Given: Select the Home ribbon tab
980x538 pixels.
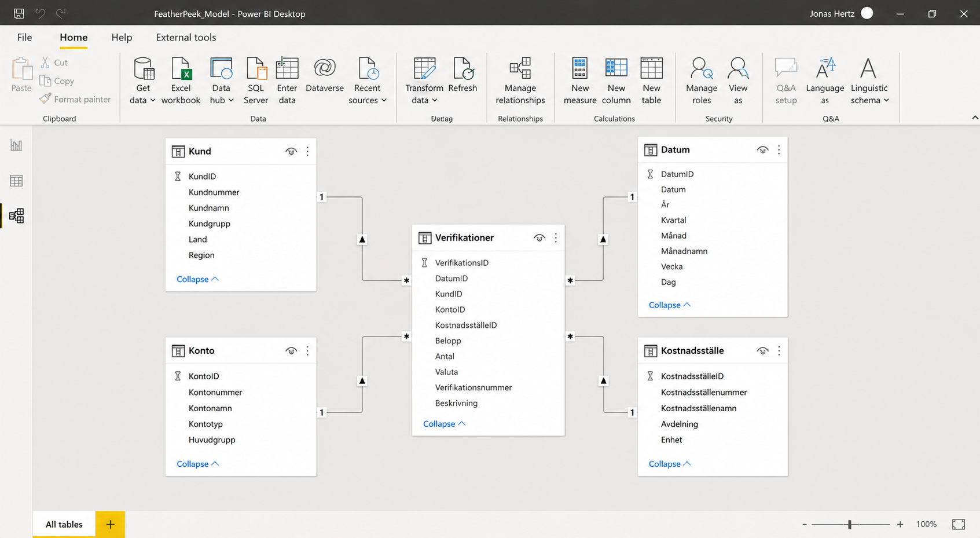Looking at the screenshot, I should tap(74, 37).
